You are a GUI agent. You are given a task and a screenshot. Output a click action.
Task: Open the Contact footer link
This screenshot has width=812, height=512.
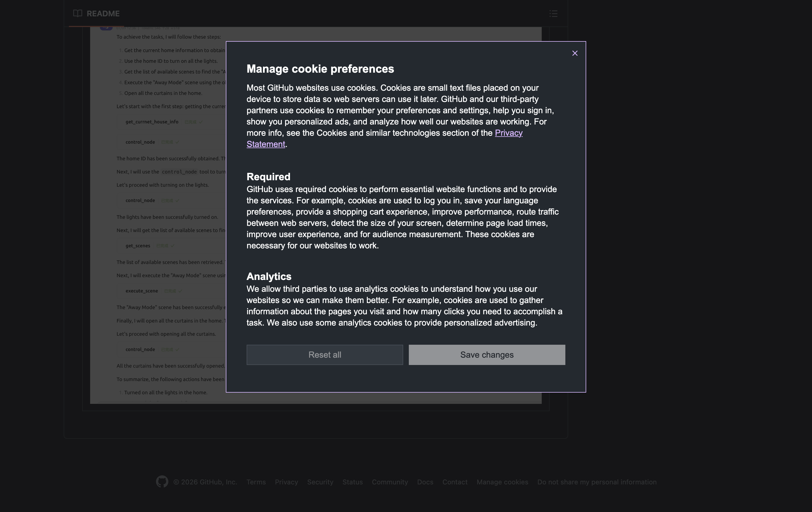pos(454,482)
